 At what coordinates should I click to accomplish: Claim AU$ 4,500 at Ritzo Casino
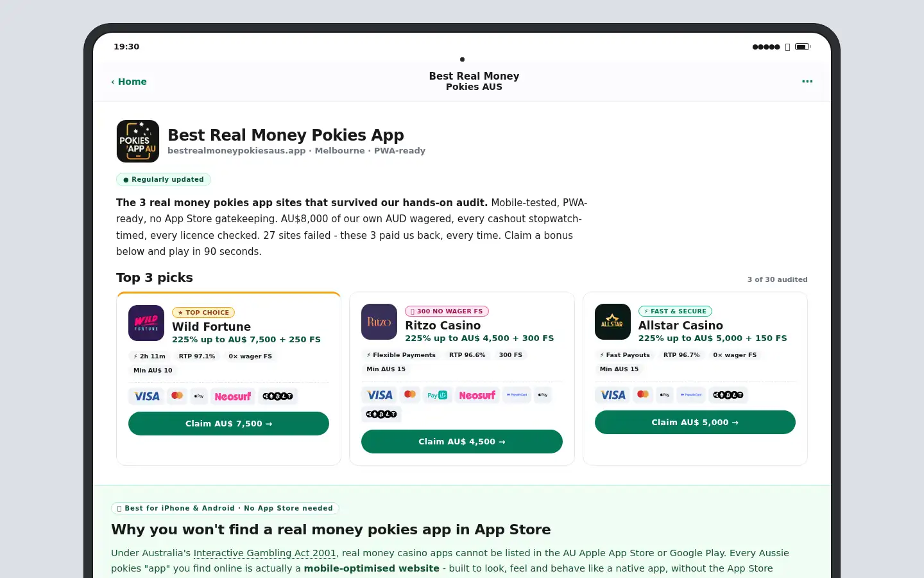pyautogui.click(x=462, y=442)
